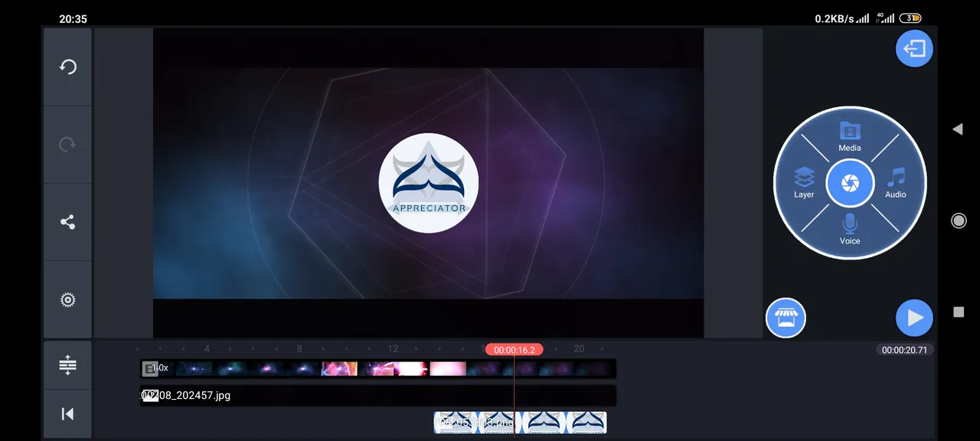The image size is (980, 441).
Task: Tap the 8 second ruler mark
Action: 299,349
